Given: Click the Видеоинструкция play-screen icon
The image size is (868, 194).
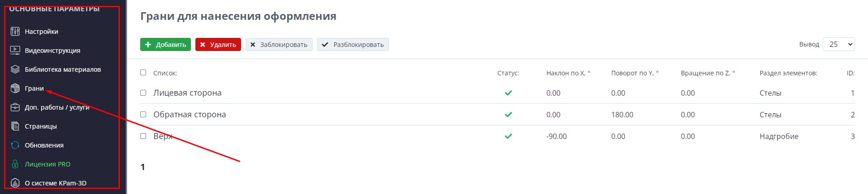Looking at the screenshot, I should [15, 51].
